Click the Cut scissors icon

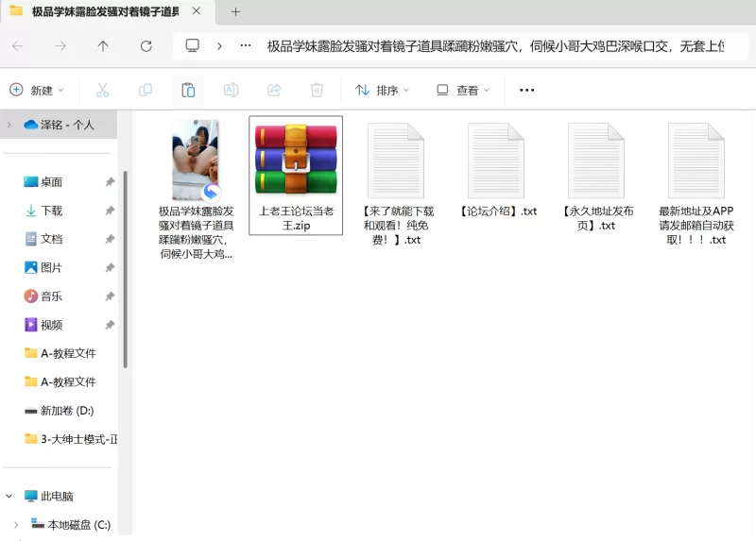[102, 91]
